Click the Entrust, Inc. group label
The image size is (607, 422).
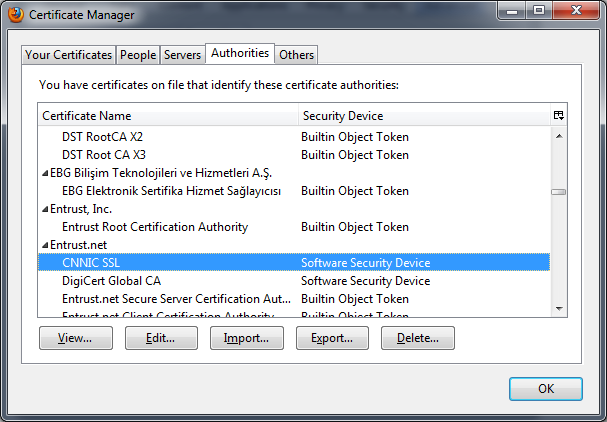(x=81, y=209)
